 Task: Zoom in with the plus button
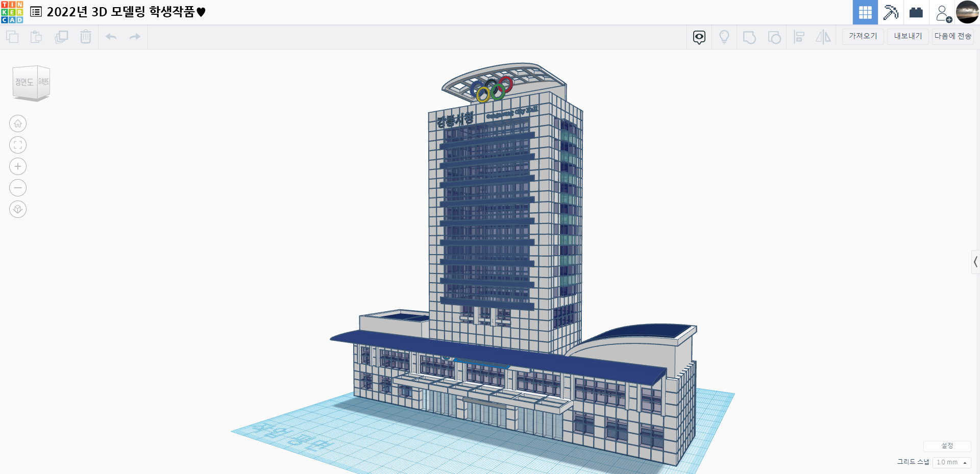coord(18,166)
